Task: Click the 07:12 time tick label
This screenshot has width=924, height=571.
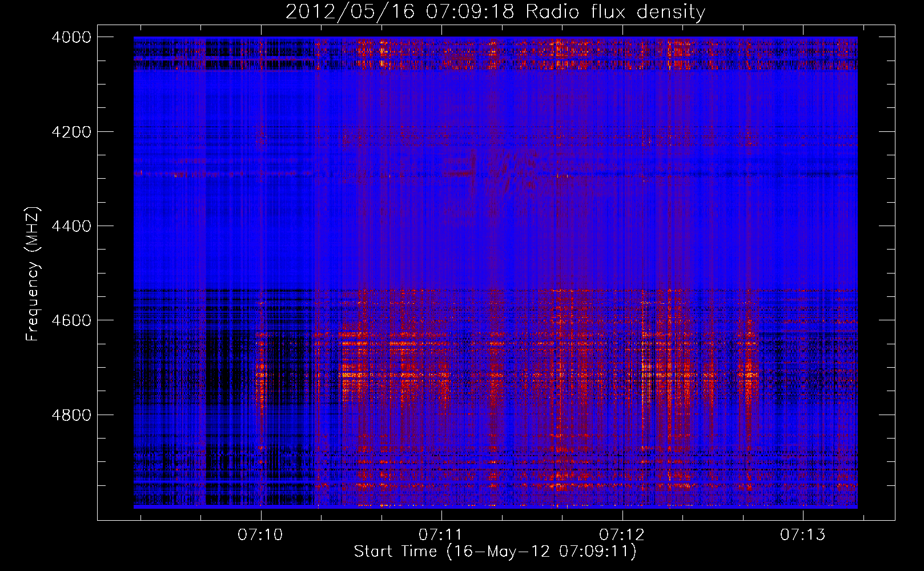Action: point(622,534)
